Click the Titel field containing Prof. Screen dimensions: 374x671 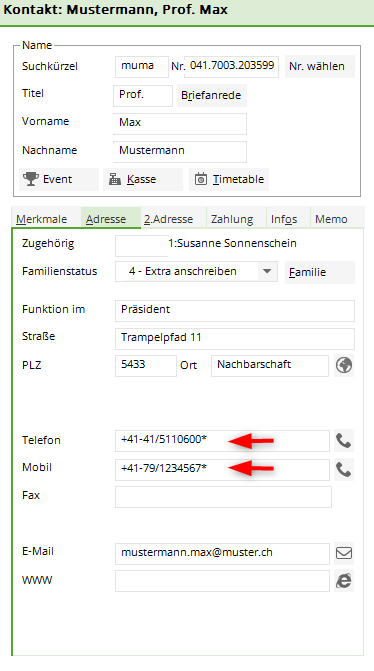(143, 95)
